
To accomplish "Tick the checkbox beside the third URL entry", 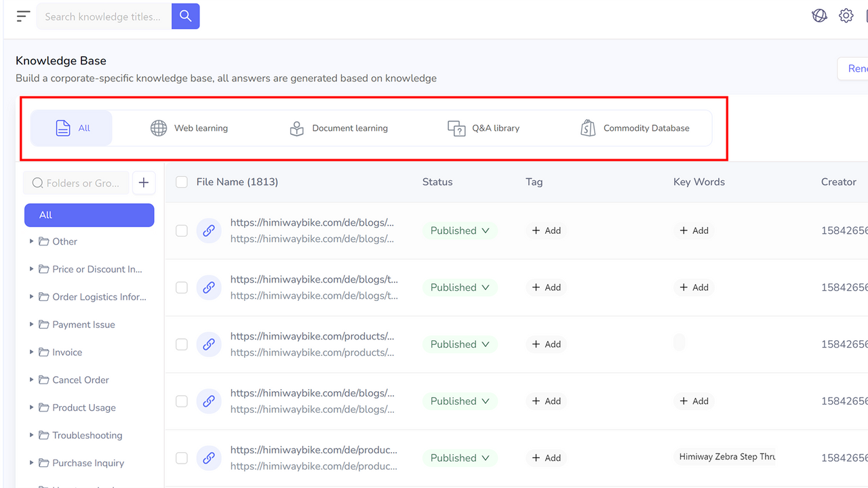I will pyautogui.click(x=181, y=344).
